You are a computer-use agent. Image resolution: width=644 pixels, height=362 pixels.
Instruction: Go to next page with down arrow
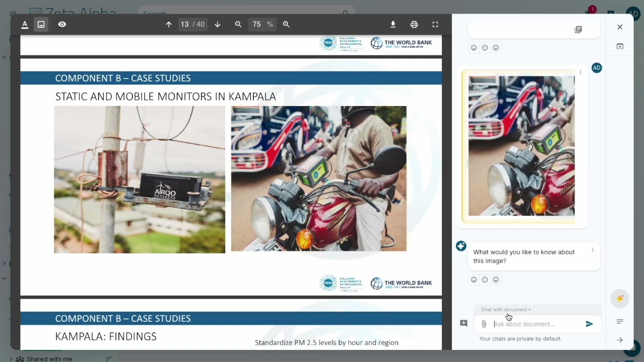click(217, 24)
